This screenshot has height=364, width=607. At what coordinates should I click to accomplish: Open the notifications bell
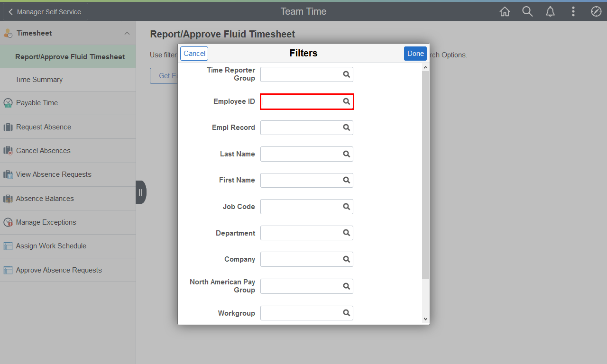pos(550,12)
